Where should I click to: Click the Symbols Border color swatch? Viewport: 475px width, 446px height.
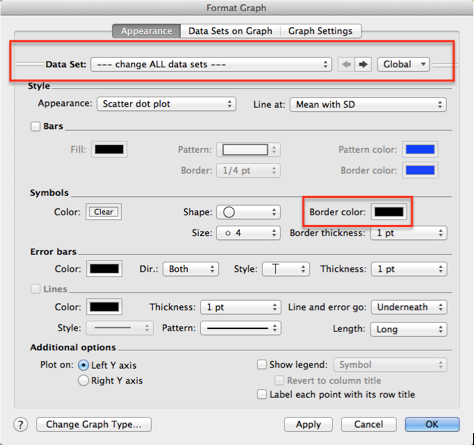[x=389, y=212]
